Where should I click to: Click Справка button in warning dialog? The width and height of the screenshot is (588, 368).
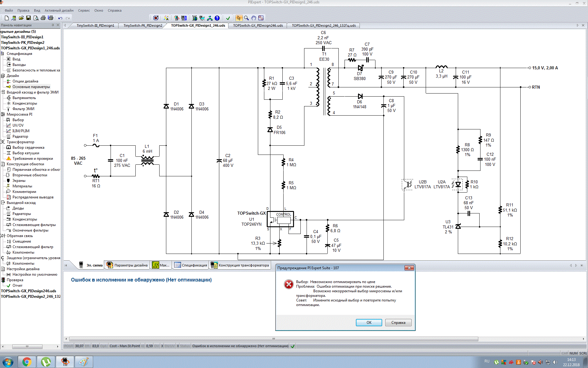pyautogui.click(x=398, y=323)
